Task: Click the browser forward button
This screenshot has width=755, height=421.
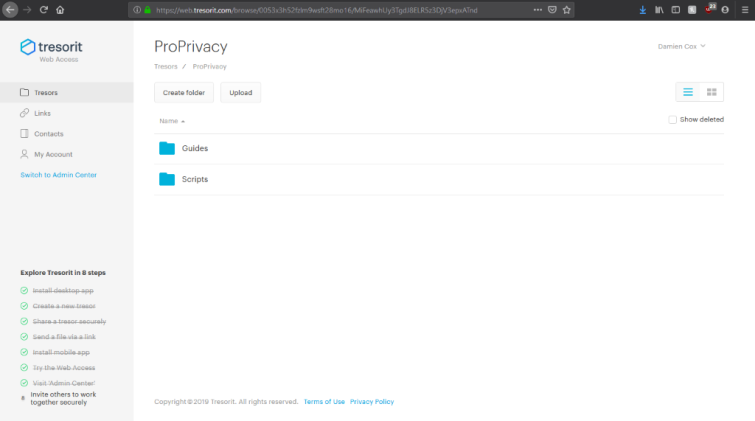Action: click(x=27, y=10)
